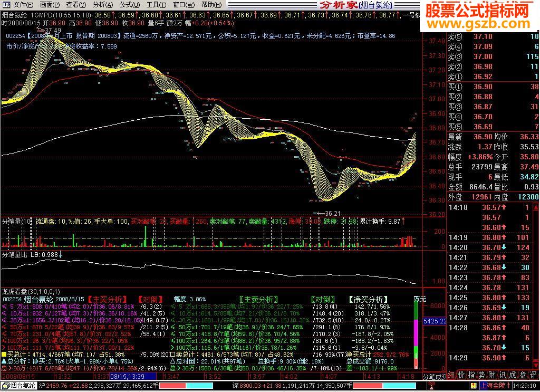Open the 帮助(H) menu
This screenshot has height=392, width=540.
click(211, 5)
